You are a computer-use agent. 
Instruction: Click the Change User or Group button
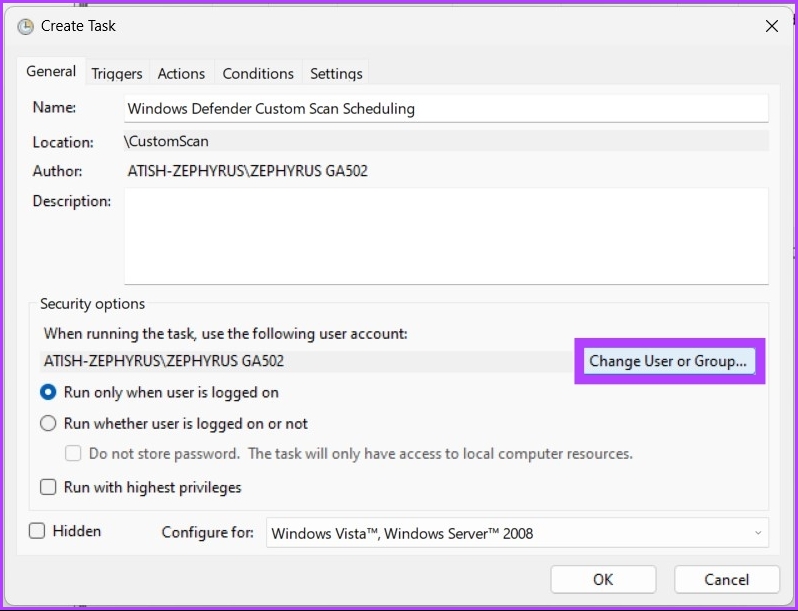[669, 361]
